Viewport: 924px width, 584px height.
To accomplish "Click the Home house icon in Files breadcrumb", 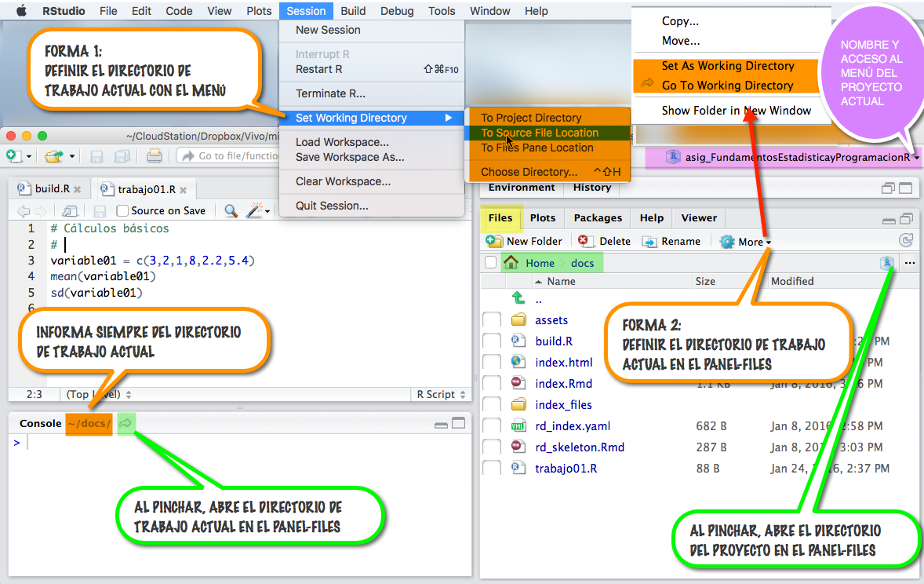I will tap(511, 262).
